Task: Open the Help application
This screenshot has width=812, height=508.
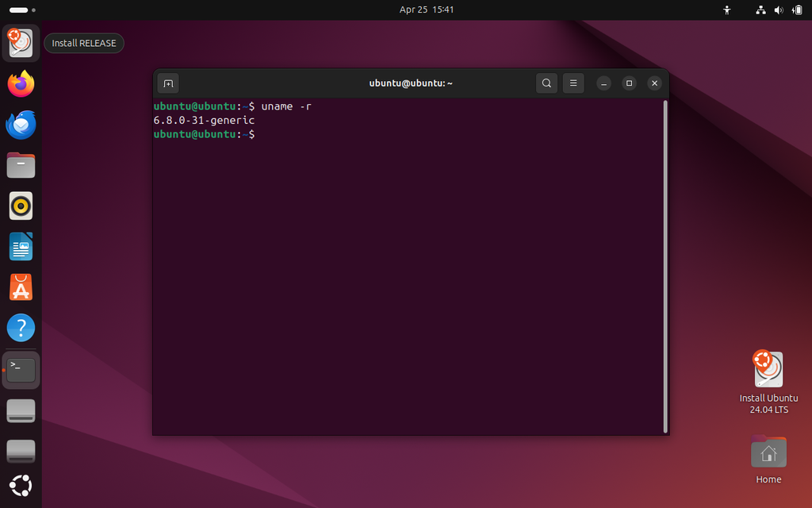Action: coord(21,328)
